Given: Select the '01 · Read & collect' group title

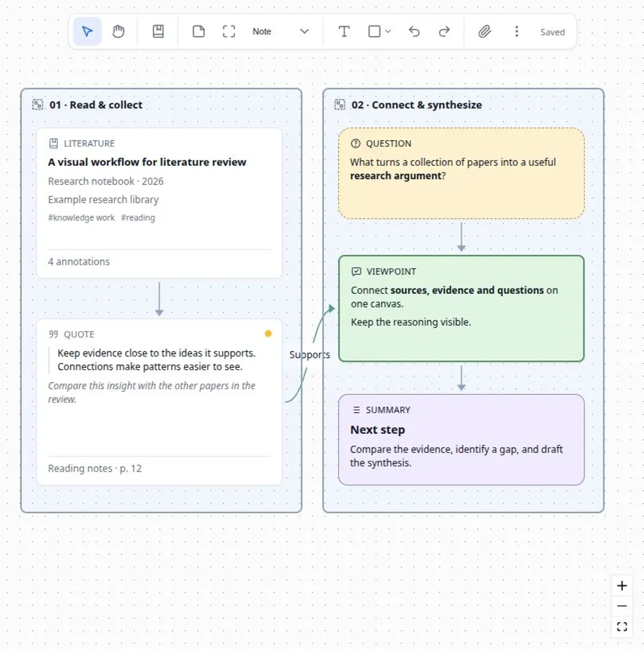Looking at the screenshot, I should [x=96, y=105].
